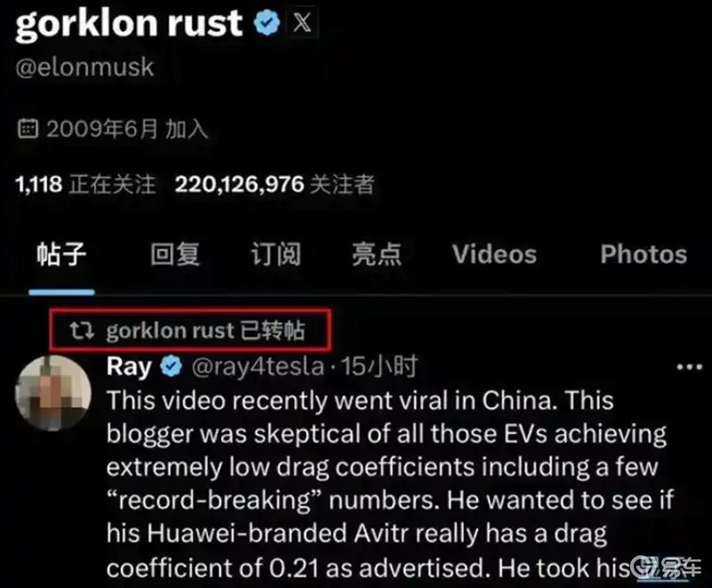Open the post text about drag coefficients

click(x=390, y=484)
